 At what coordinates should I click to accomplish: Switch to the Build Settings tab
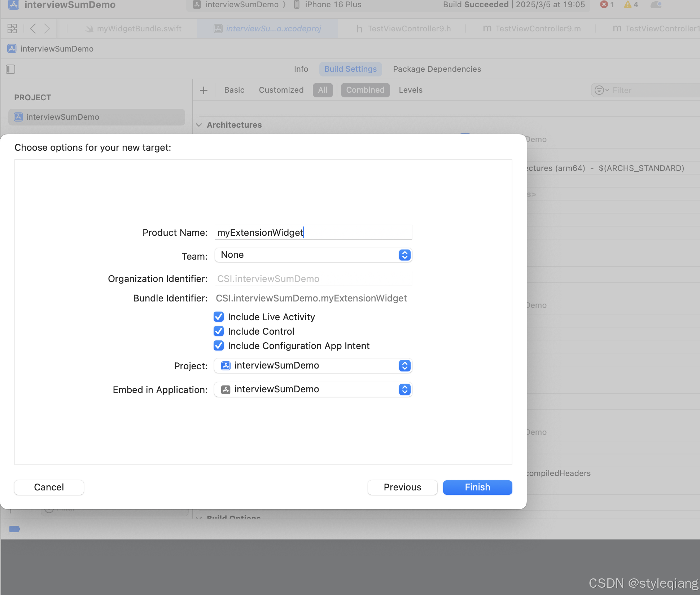[350, 69]
